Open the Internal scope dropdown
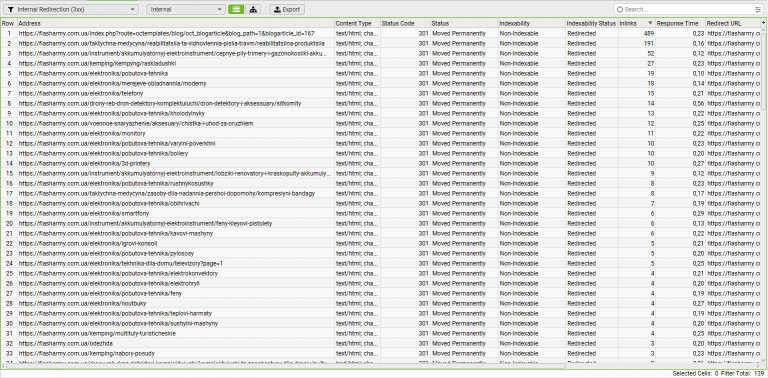Screen dimensions: 768x378 point(186,9)
